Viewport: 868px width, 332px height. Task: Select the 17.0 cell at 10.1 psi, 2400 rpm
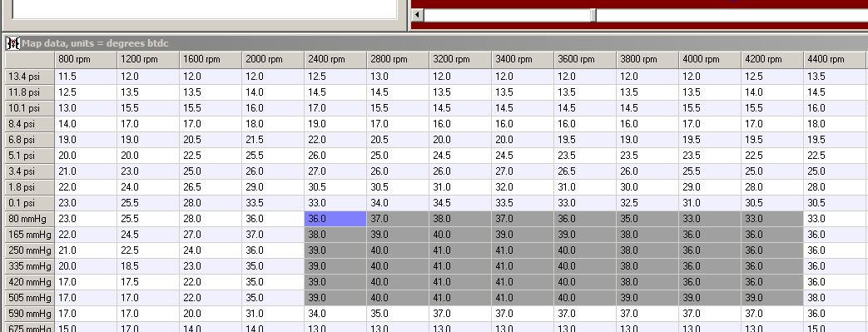click(335, 108)
